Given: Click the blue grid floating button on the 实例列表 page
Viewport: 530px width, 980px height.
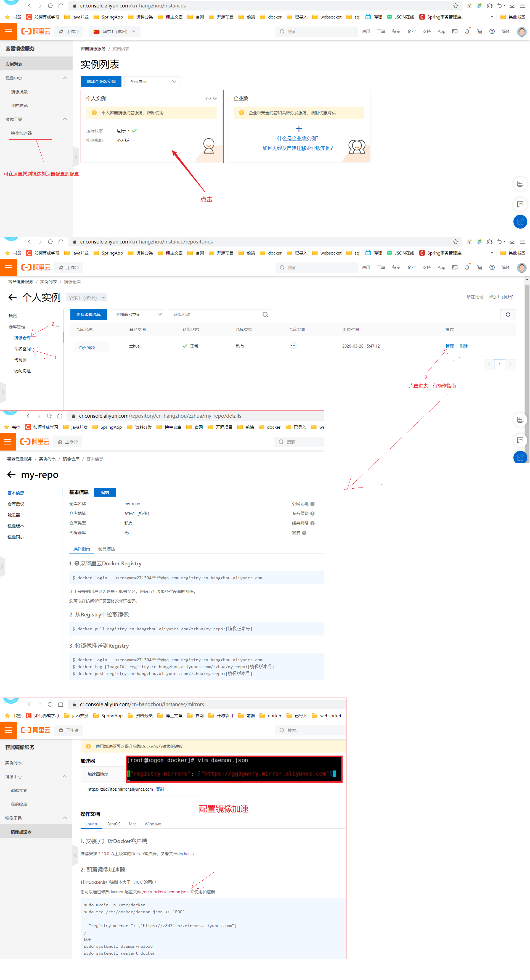Looking at the screenshot, I should click(520, 221).
